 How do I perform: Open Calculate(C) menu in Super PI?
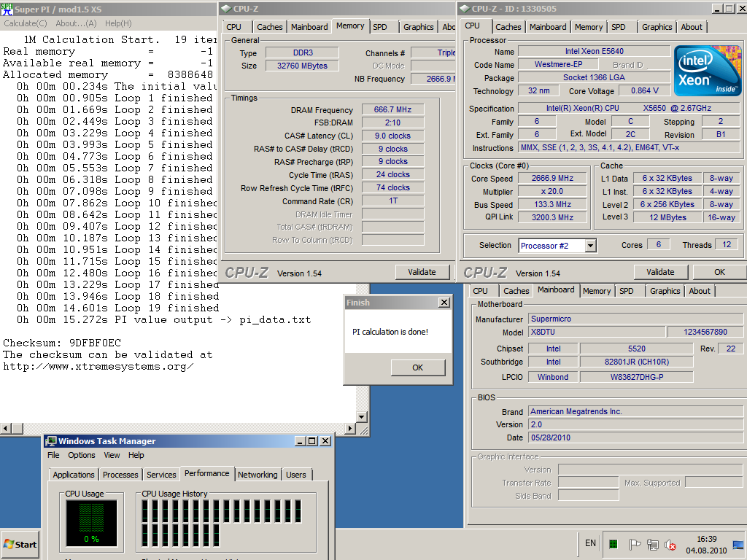click(x=26, y=23)
